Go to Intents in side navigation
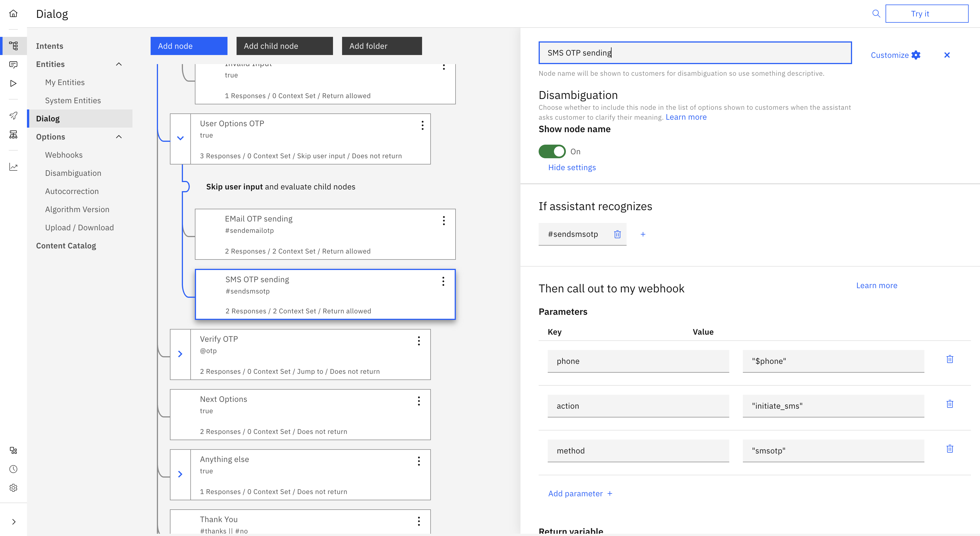This screenshot has height=536, width=980. [49, 46]
